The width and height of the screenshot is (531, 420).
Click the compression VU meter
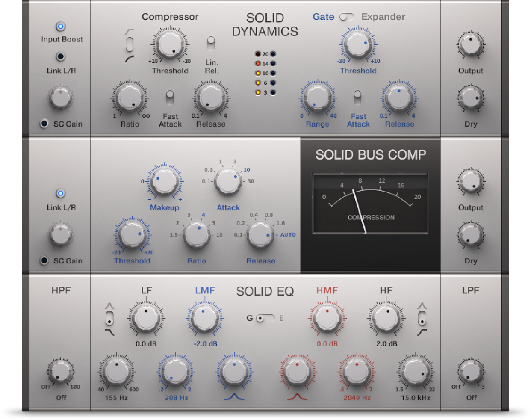[370, 204]
